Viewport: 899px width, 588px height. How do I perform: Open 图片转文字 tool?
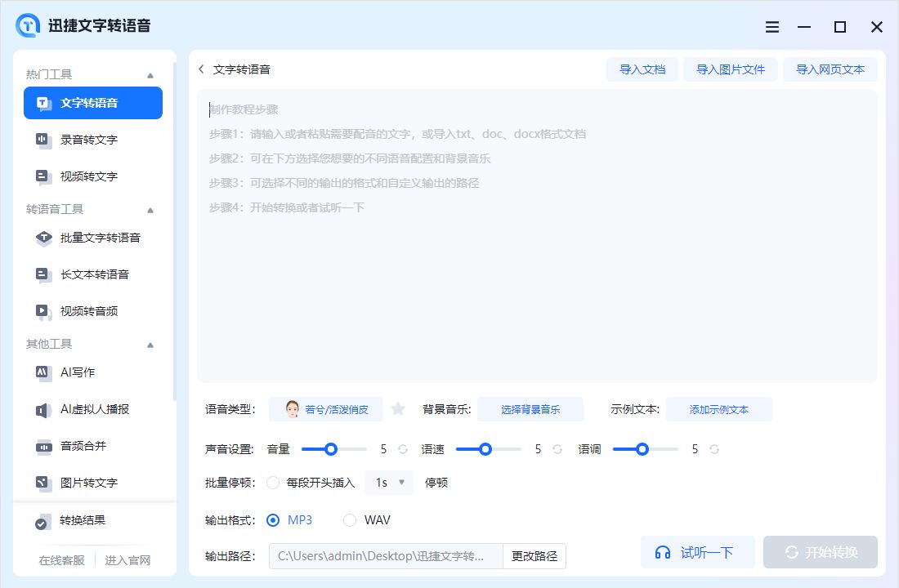tap(93, 483)
